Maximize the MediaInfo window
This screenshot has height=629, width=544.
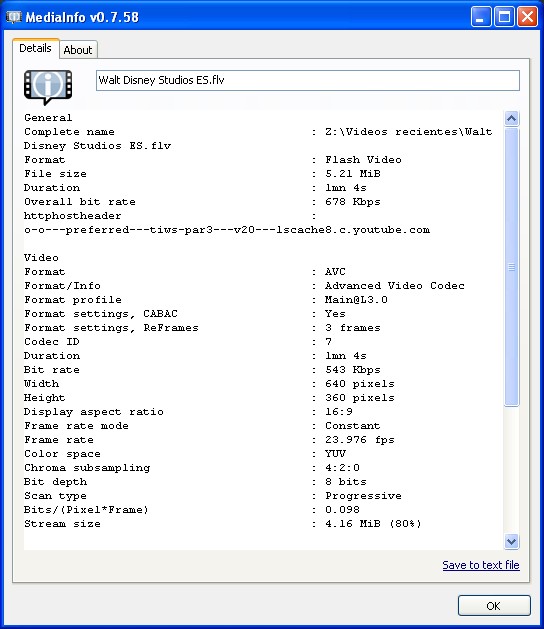[504, 17]
